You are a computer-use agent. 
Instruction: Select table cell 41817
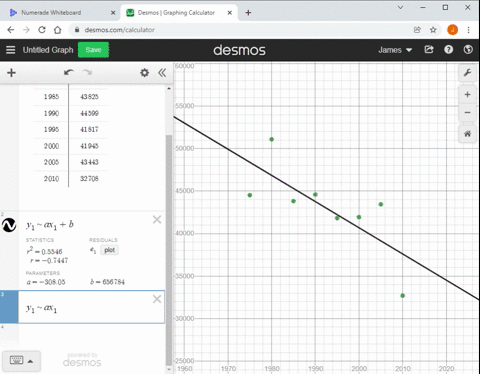click(x=89, y=129)
